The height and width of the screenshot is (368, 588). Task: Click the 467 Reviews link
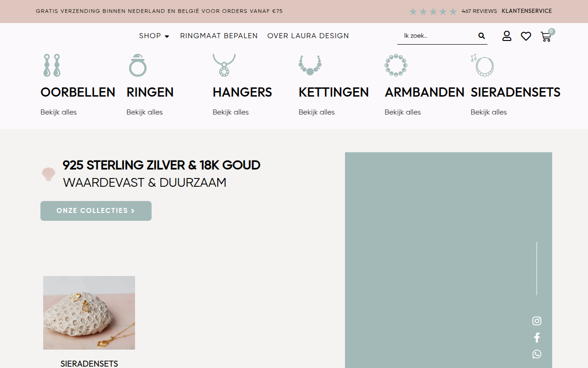click(x=479, y=11)
